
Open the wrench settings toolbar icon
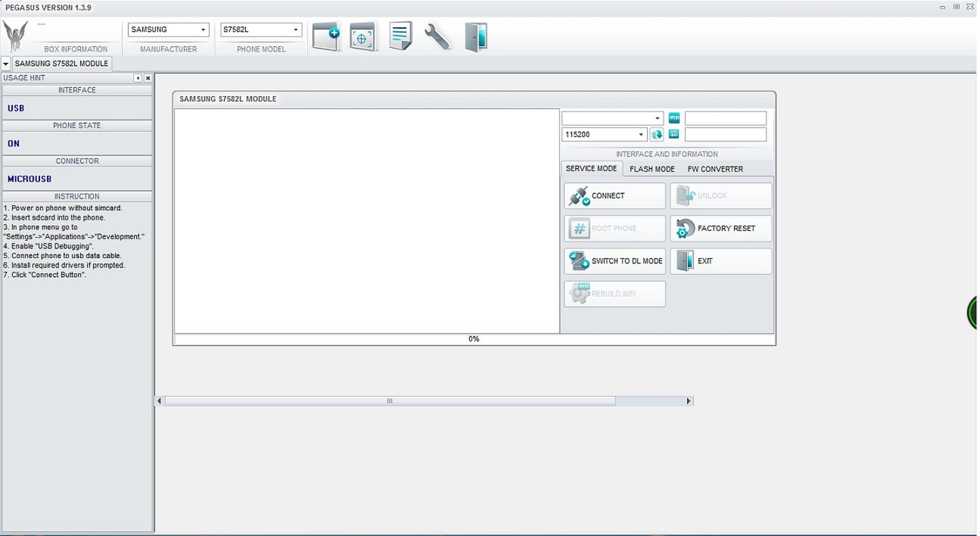437,37
